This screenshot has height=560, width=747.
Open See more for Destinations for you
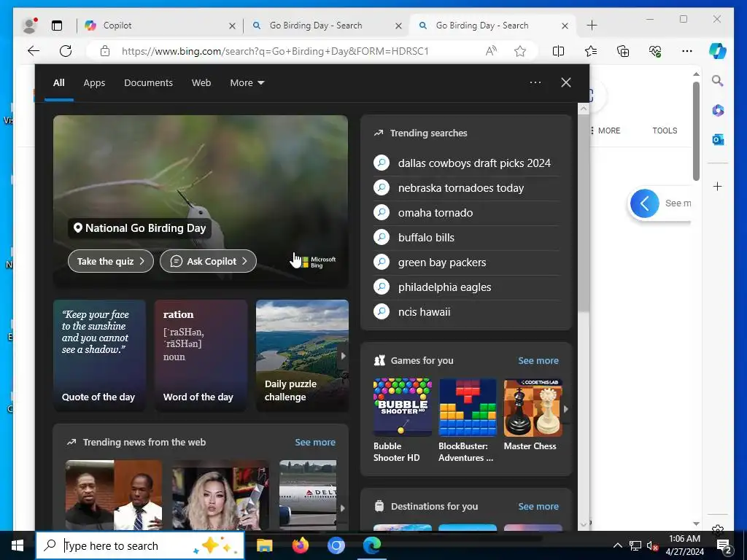pos(538,506)
